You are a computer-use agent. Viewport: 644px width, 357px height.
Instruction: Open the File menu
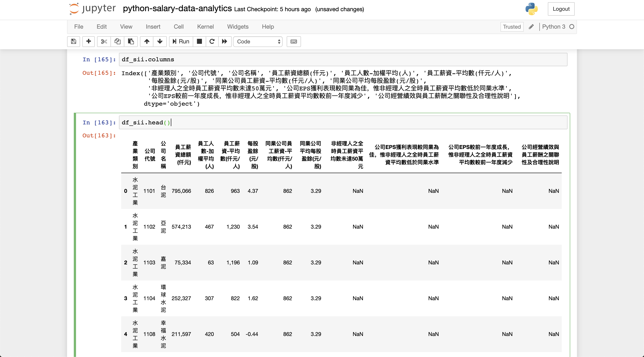click(x=79, y=27)
